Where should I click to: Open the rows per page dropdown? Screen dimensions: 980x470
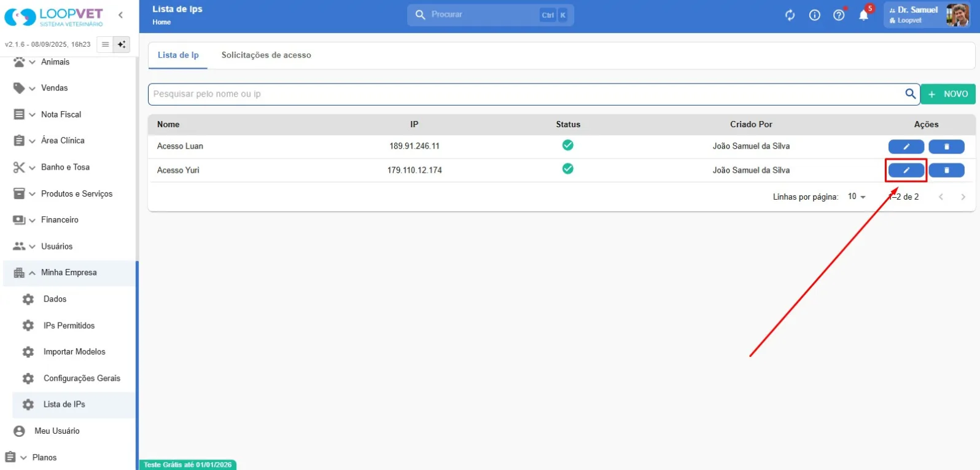click(x=857, y=197)
